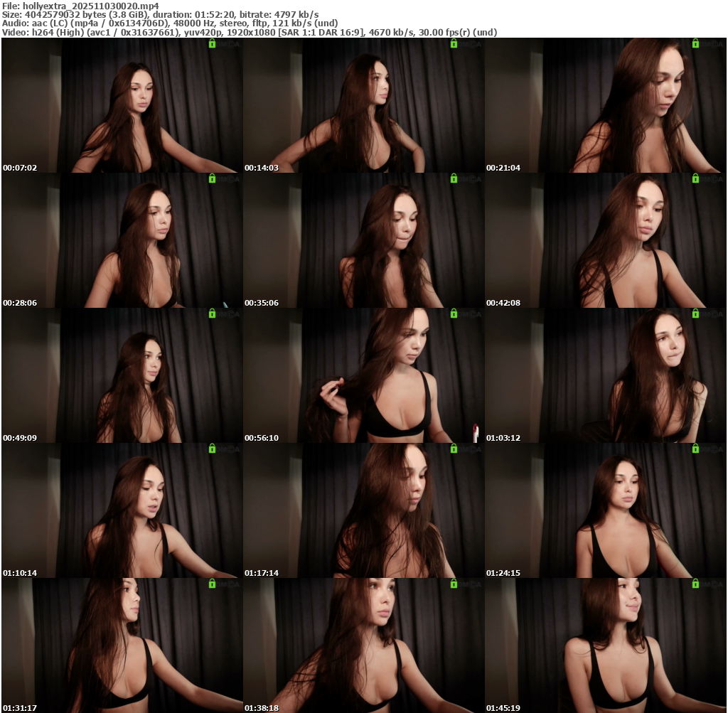Select the thumbnail timestamped 01:45:19
The width and height of the screenshot is (728, 713).
pyautogui.click(x=606, y=645)
